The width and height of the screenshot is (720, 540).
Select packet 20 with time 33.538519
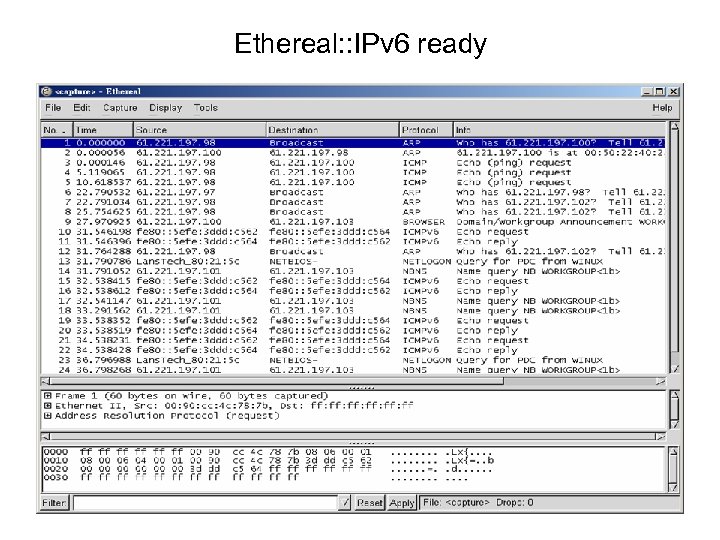pyautogui.click(x=353, y=331)
